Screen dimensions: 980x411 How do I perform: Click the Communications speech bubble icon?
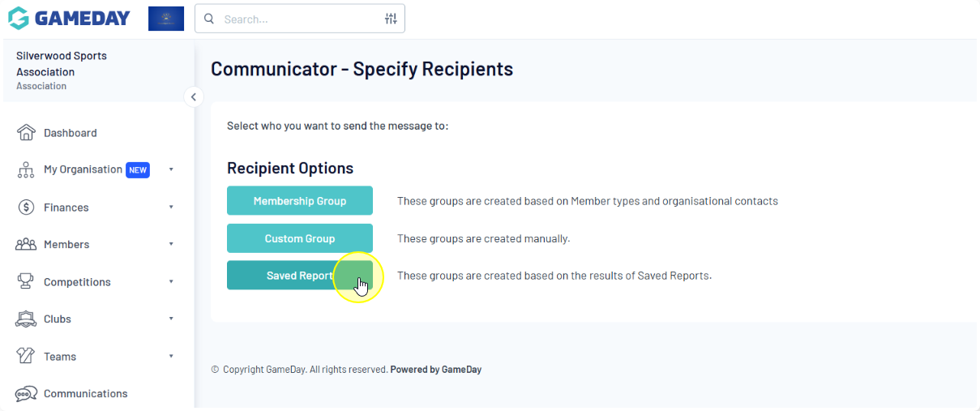(x=27, y=394)
